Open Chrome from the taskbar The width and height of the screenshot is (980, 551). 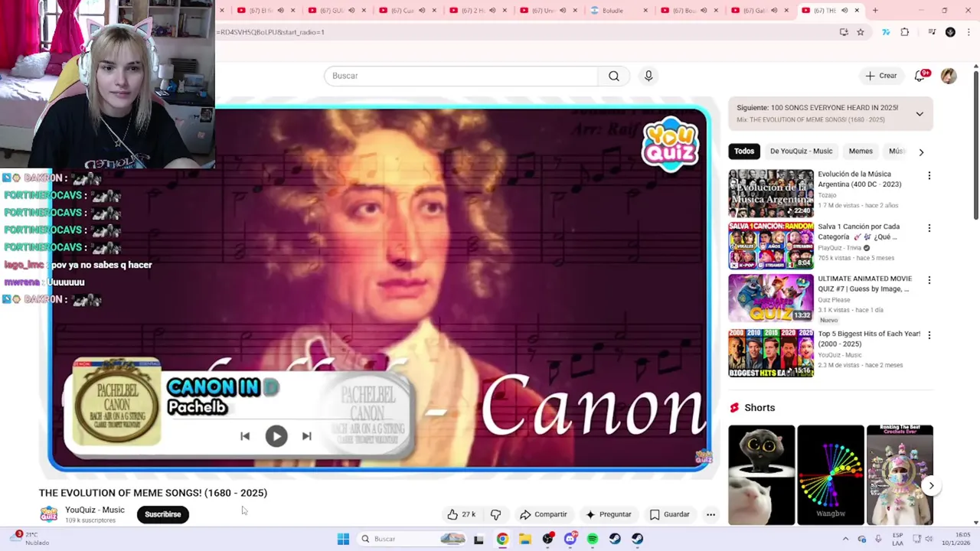[502, 539]
